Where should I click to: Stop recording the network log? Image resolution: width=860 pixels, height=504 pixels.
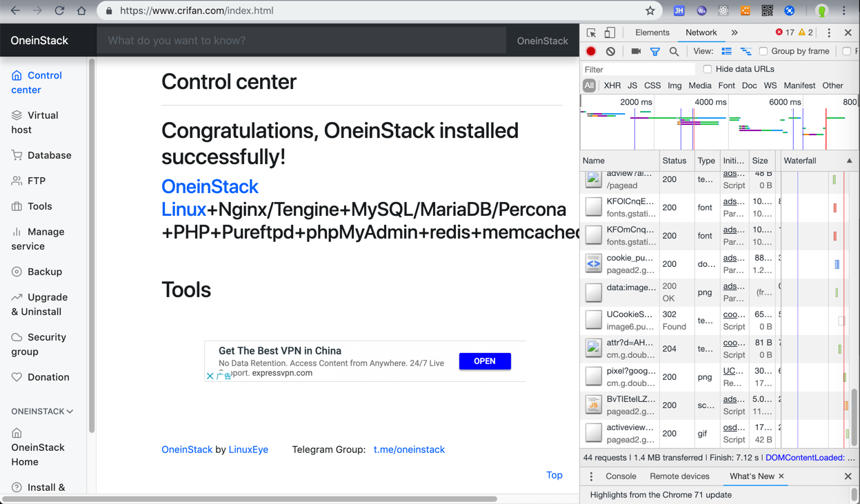click(x=591, y=51)
